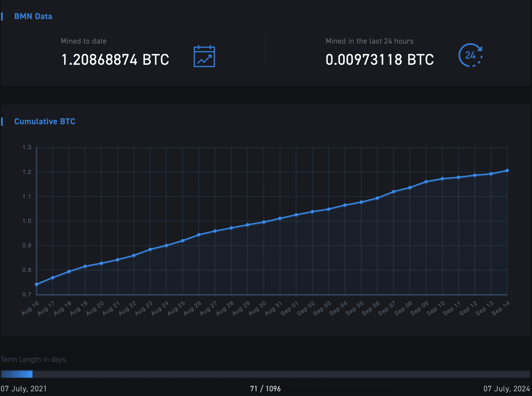Viewport: 532px width, 396px height.
Task: Select the 0.00973118 BTC last 24 hours value
Action: 379,60
